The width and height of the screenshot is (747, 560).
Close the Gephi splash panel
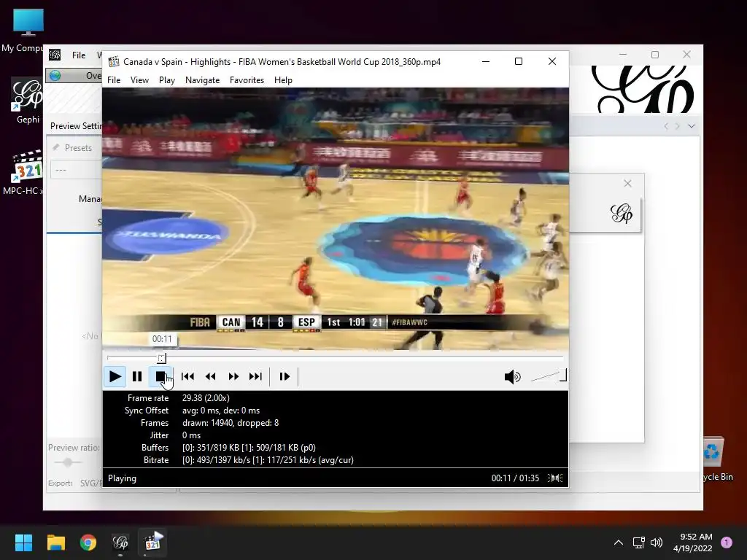point(627,183)
